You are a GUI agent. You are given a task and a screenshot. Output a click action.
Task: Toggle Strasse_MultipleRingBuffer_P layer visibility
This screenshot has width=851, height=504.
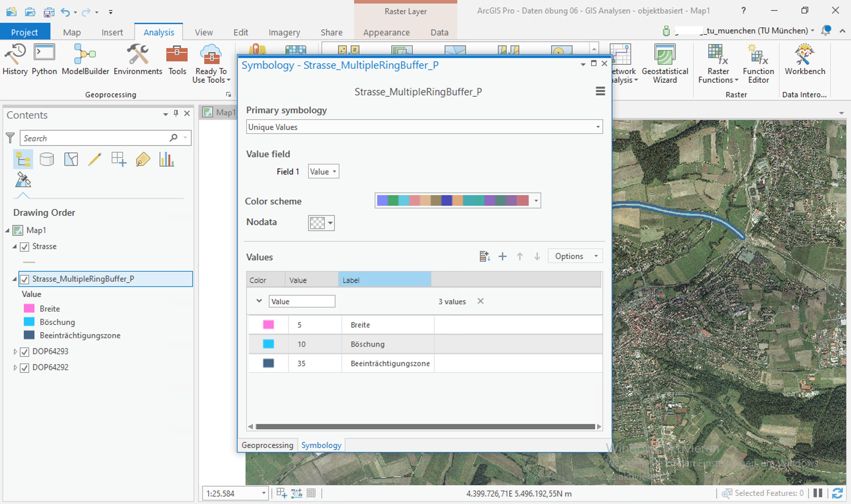(24, 279)
